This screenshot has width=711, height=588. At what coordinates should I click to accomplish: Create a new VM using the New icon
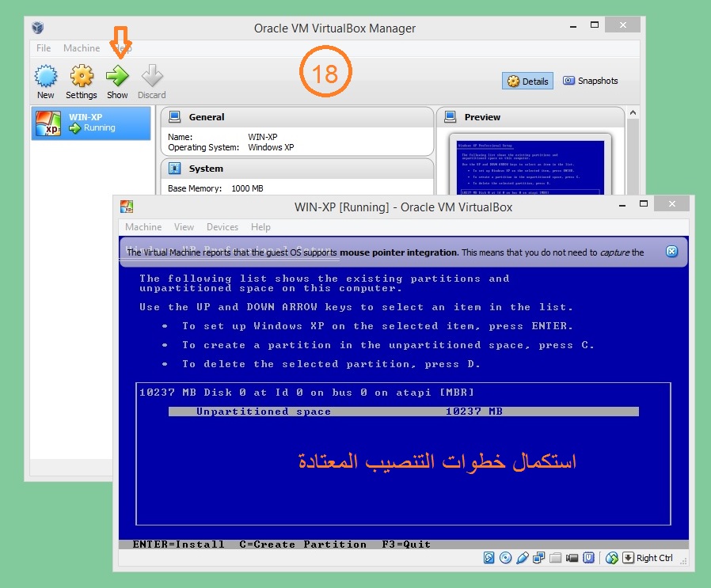pos(46,82)
